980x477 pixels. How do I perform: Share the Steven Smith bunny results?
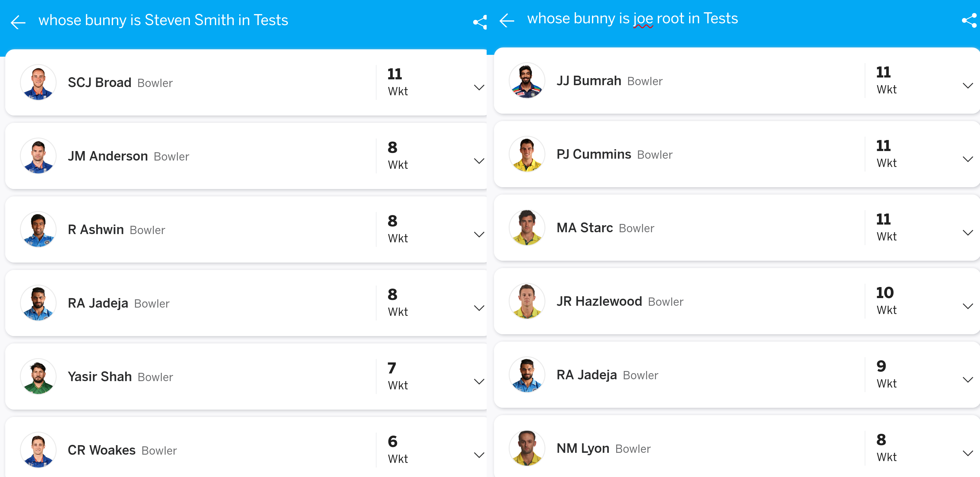click(479, 22)
